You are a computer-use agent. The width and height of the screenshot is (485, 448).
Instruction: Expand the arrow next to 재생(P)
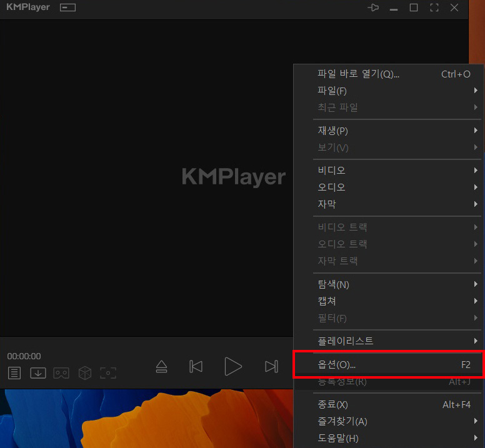(476, 131)
